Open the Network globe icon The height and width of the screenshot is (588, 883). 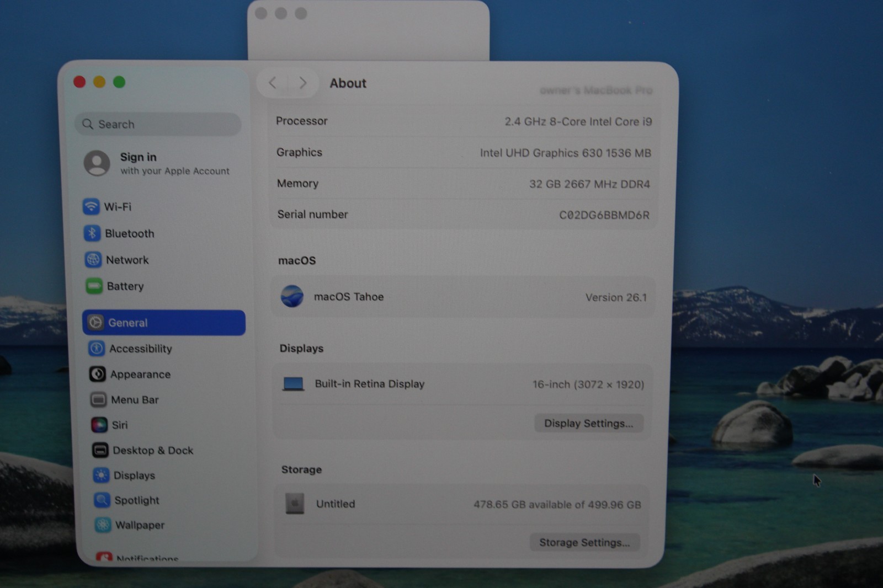[93, 259]
